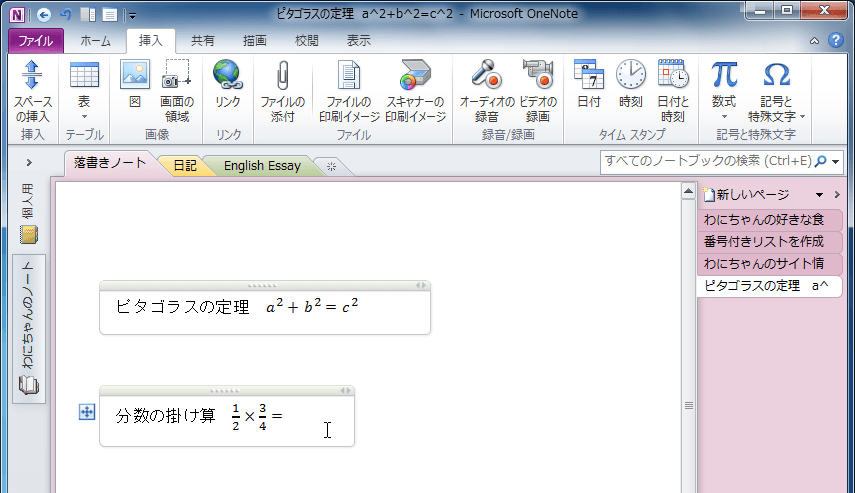Click the vertical scrollbar thumb
The width and height of the screenshot is (855, 493).
point(689,405)
